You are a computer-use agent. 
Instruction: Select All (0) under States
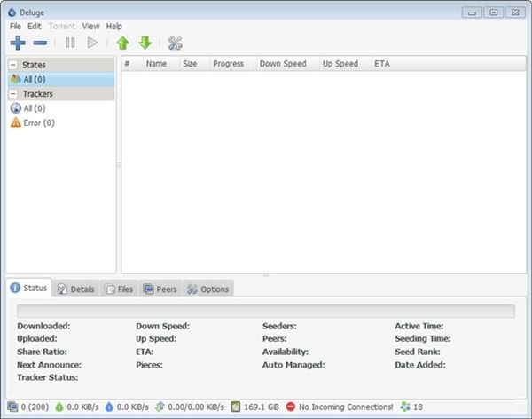[33, 79]
